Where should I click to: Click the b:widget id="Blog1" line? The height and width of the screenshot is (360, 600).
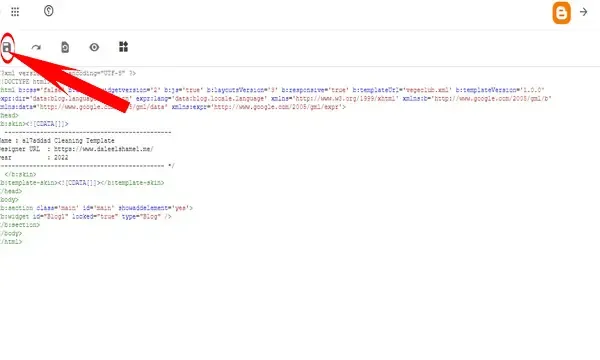point(86,217)
